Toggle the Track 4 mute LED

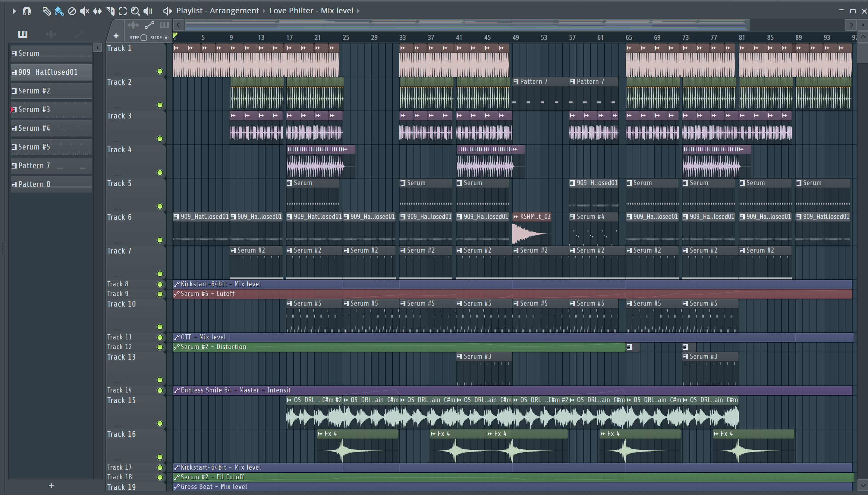point(160,172)
